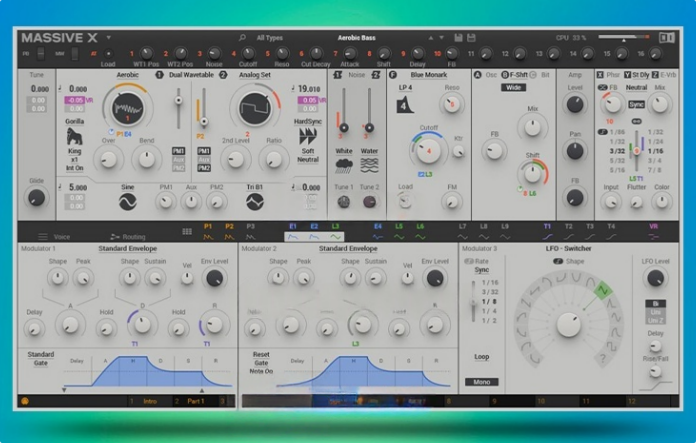Click the Voice hamburger menu icon
696x443 pixels.
pos(43,237)
